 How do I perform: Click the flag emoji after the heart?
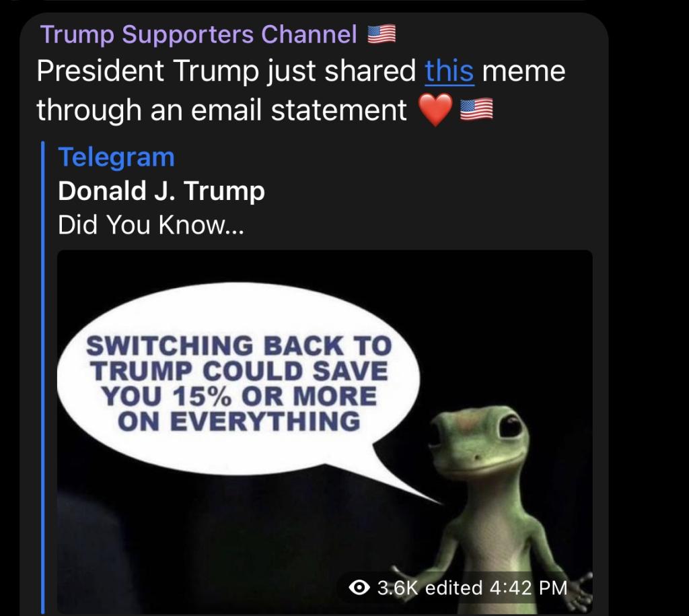pyautogui.click(x=476, y=110)
